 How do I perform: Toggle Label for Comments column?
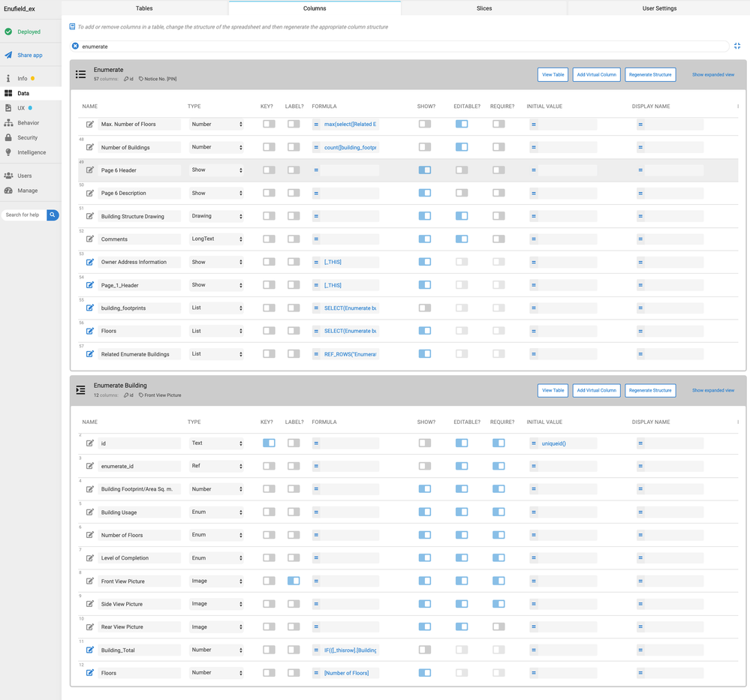pos(294,239)
